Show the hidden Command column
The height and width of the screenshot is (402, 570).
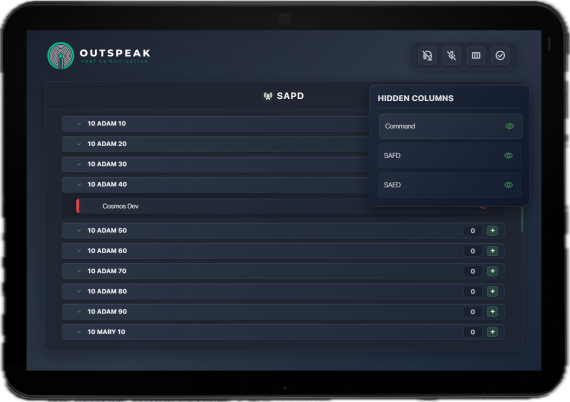[x=510, y=126]
